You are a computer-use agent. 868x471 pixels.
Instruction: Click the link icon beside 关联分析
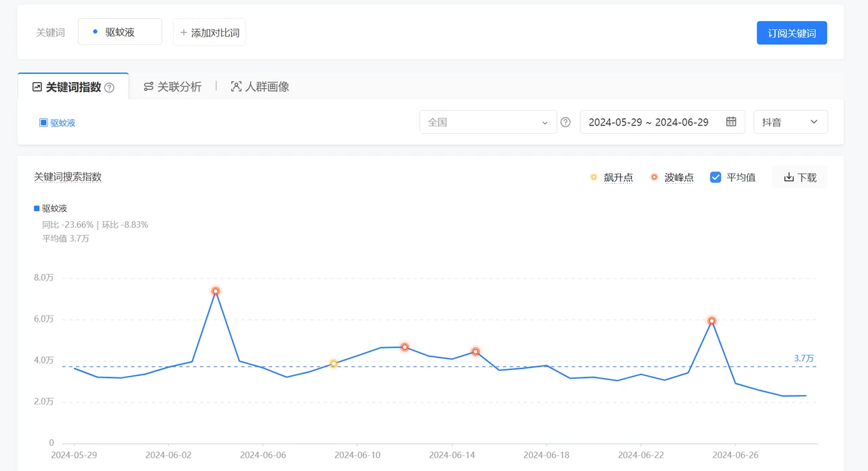pos(148,87)
